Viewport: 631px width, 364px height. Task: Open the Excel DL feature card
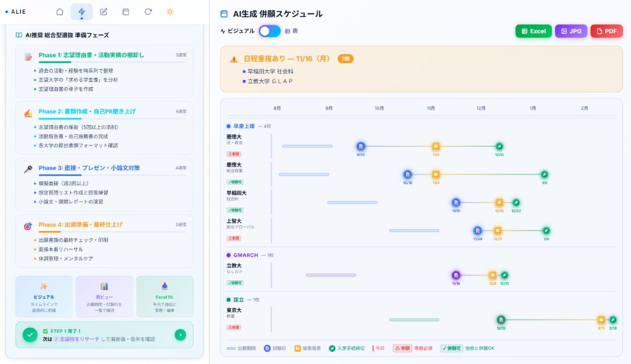pos(165,296)
